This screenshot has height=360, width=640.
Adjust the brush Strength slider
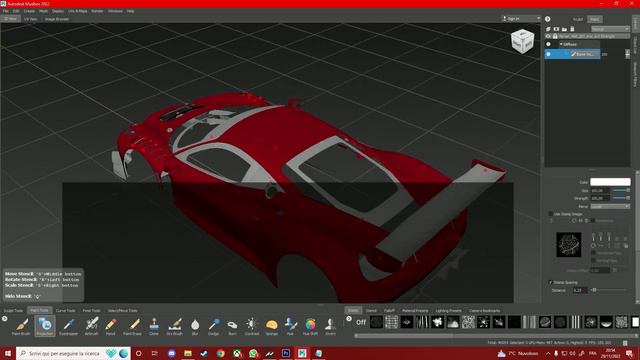(x=621, y=198)
